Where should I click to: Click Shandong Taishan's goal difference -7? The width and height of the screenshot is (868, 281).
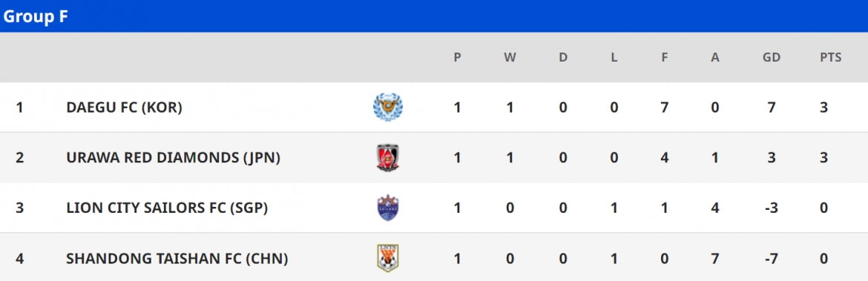click(x=771, y=258)
